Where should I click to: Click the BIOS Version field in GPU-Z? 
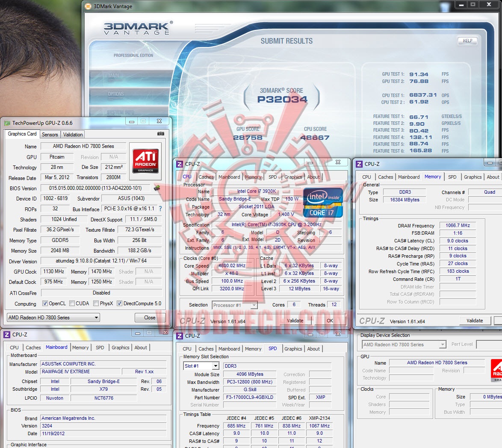(95, 188)
